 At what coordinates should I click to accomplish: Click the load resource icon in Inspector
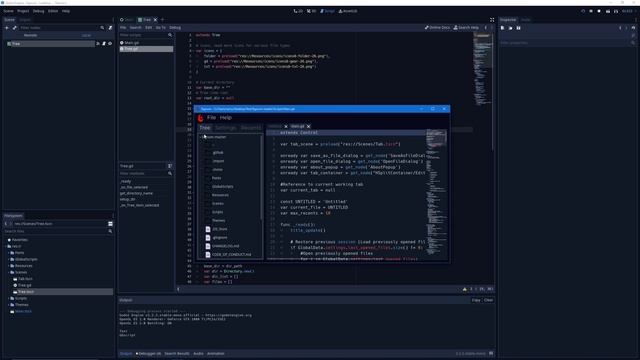coord(510,28)
